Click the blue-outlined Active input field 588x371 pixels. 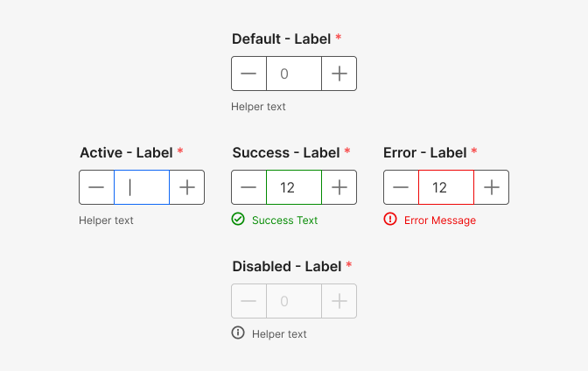pos(142,187)
